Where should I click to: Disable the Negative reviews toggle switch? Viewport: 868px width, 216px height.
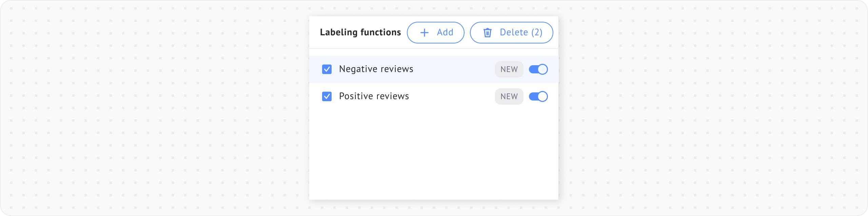click(538, 69)
